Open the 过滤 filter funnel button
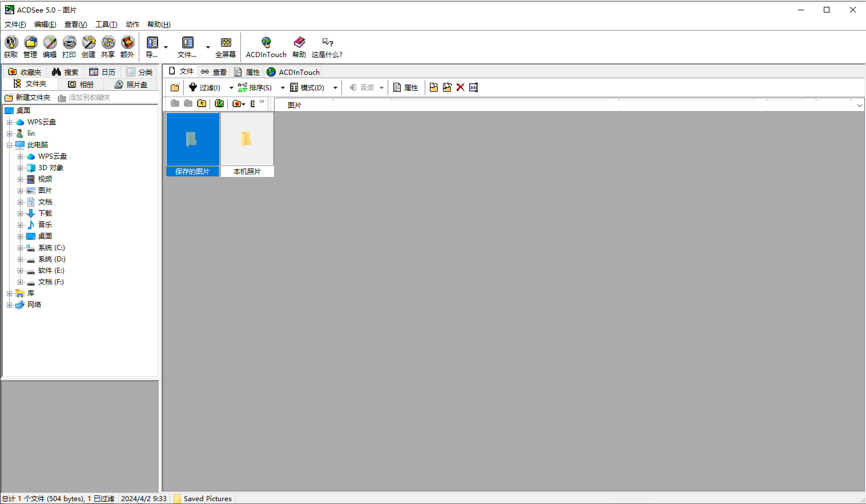This screenshot has height=504, width=866. point(205,87)
